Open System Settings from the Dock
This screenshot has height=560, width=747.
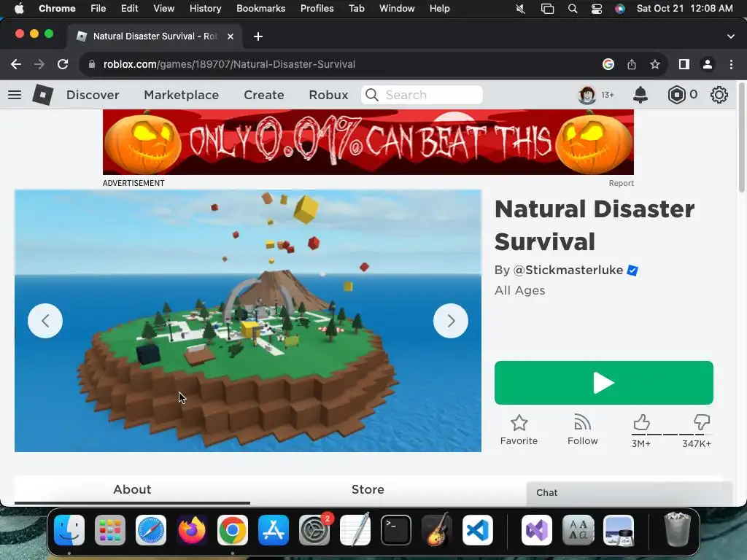coord(314,530)
